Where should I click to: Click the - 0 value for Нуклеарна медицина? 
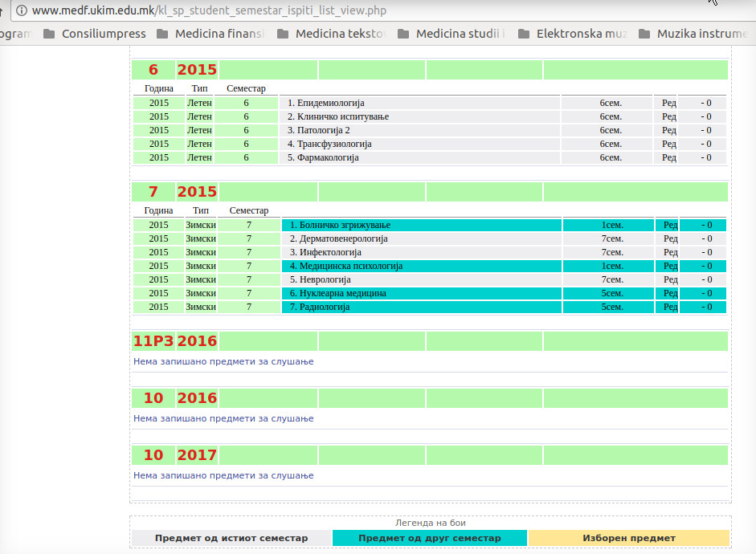point(703,293)
